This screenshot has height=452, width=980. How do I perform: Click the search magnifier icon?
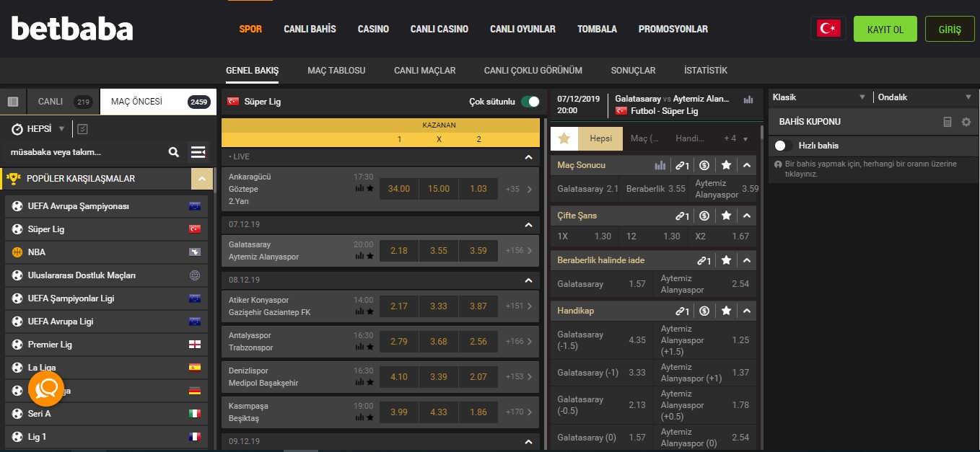coord(173,152)
